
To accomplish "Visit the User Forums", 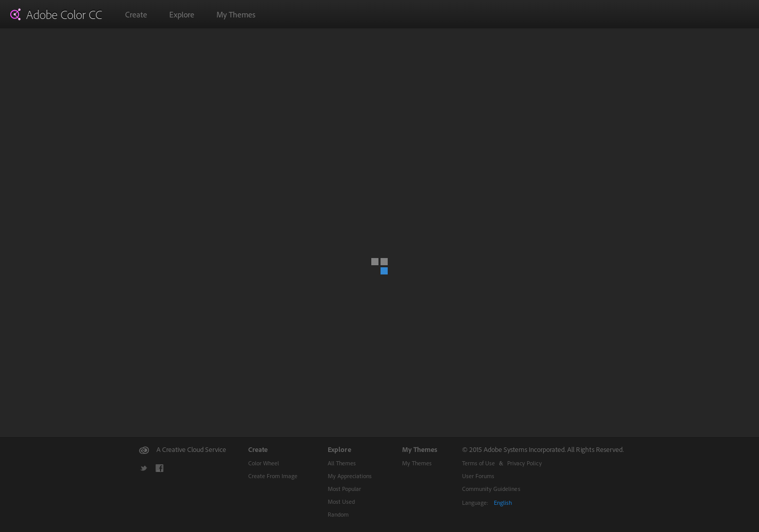I will [478, 476].
